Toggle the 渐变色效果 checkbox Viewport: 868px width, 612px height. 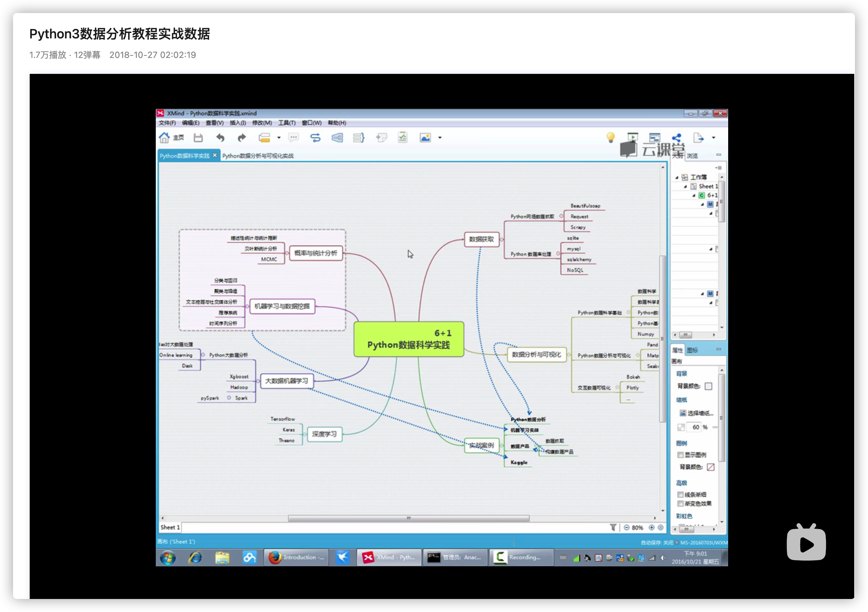pyautogui.click(x=680, y=503)
